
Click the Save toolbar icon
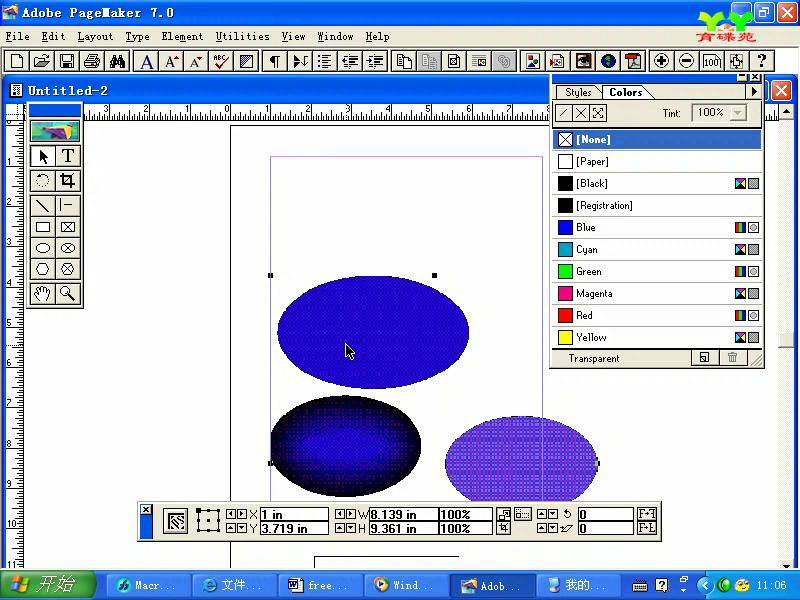[x=66, y=61]
